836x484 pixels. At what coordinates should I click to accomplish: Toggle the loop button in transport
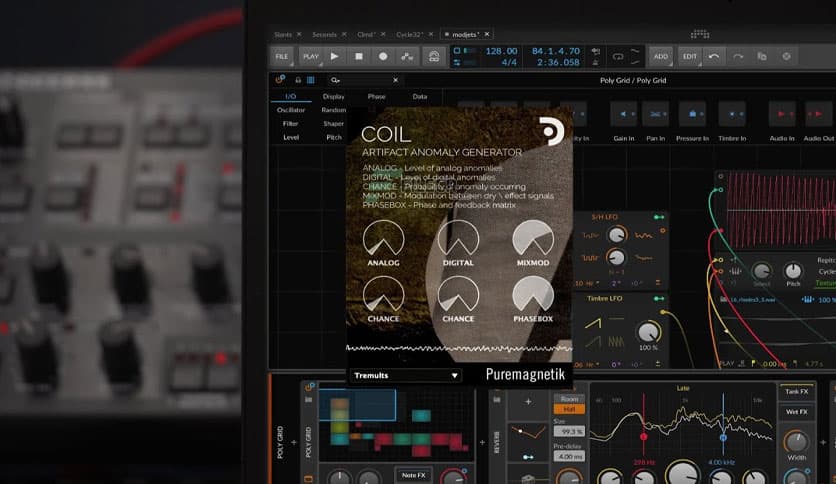pyautogui.click(x=618, y=57)
